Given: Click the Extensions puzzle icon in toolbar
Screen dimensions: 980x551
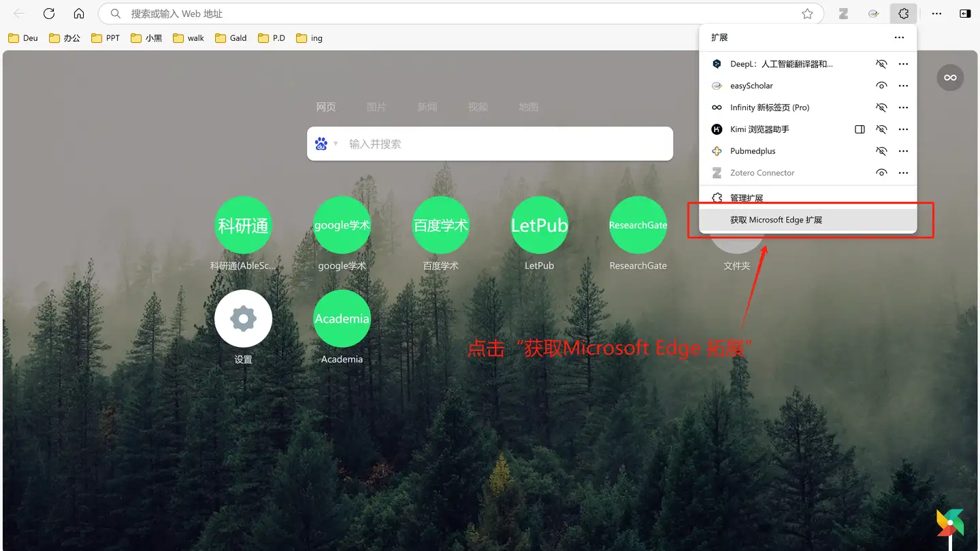Looking at the screenshot, I should tap(903, 14).
